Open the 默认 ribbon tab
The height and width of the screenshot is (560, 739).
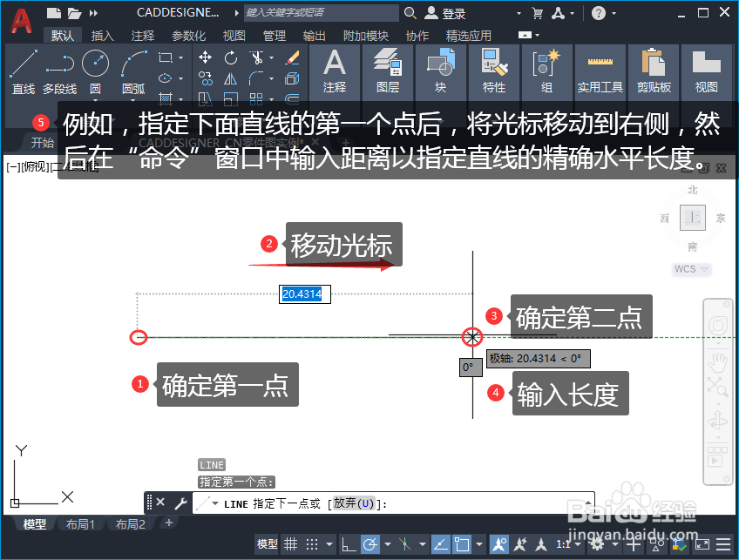(x=62, y=36)
